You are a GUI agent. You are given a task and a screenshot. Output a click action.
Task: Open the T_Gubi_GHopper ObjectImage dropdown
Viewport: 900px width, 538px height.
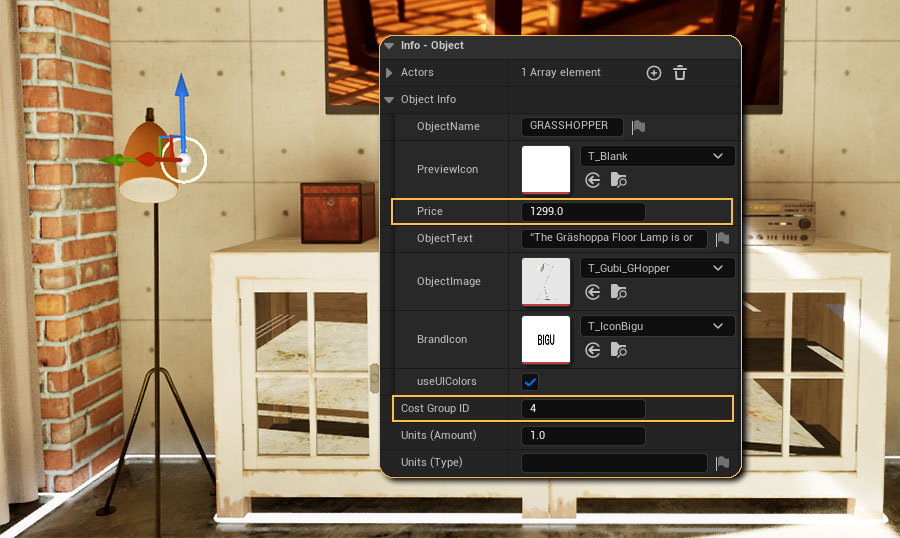click(657, 269)
